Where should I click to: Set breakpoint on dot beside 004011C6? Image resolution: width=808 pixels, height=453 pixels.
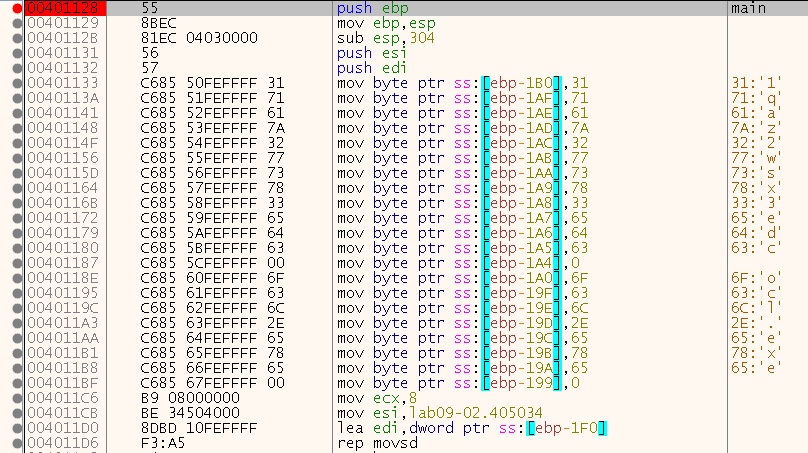pos(18,397)
